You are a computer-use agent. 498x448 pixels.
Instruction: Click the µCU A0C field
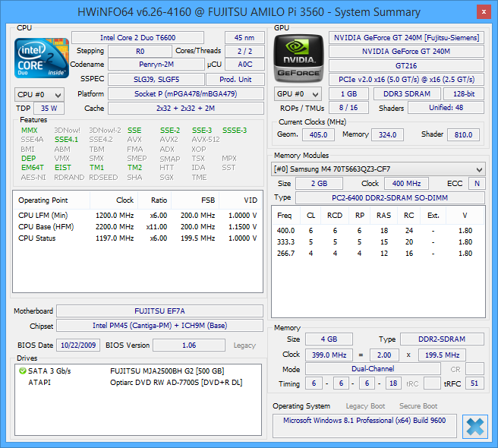pyautogui.click(x=244, y=65)
